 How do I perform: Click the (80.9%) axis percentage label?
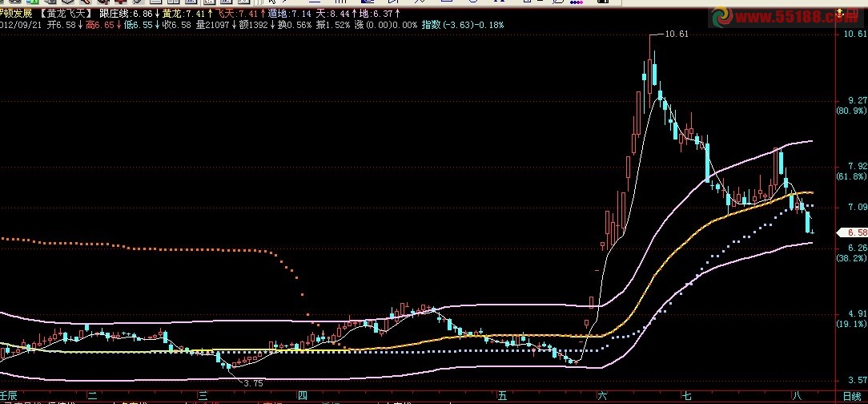point(851,111)
